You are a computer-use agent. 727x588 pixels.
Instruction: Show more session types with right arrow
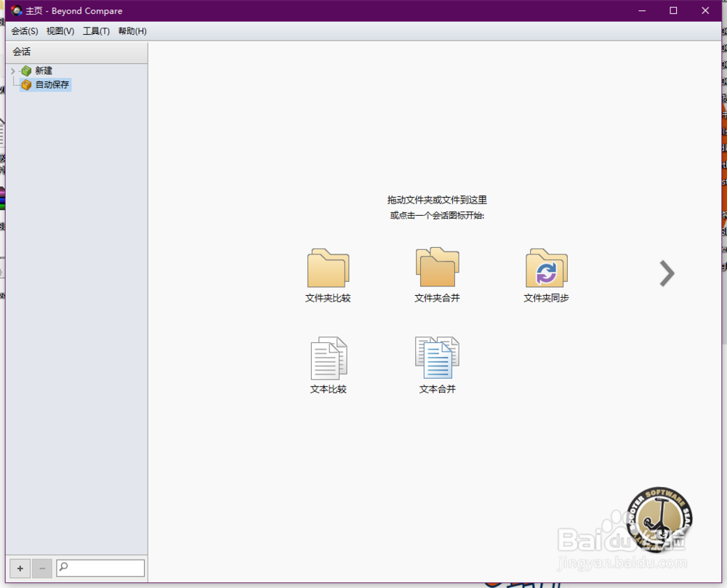coord(667,273)
